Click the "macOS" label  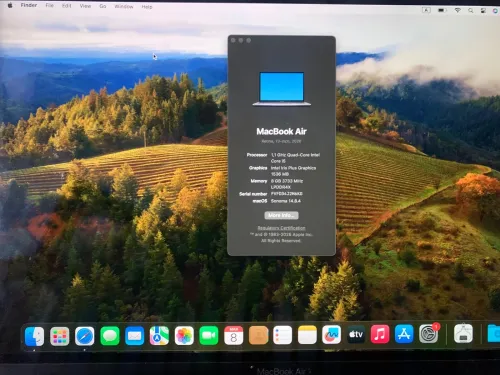point(260,201)
